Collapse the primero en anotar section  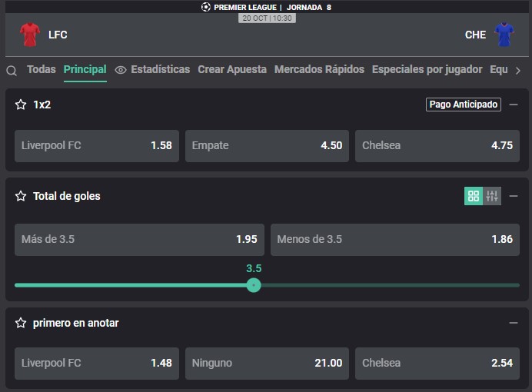[514, 323]
